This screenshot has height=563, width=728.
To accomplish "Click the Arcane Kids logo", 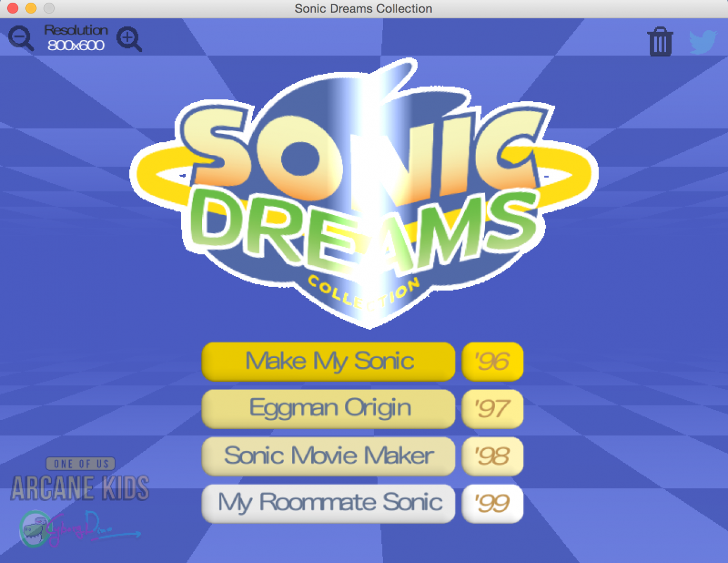I will (80, 488).
